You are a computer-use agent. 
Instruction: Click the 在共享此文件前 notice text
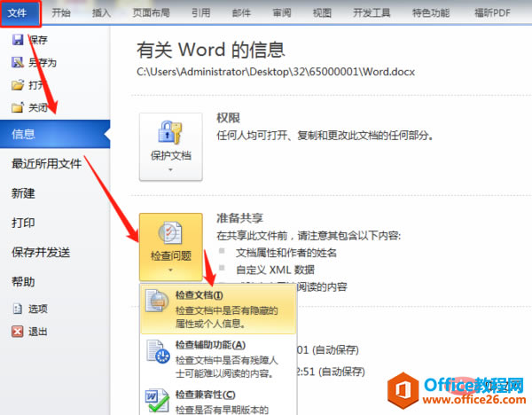coord(309,236)
